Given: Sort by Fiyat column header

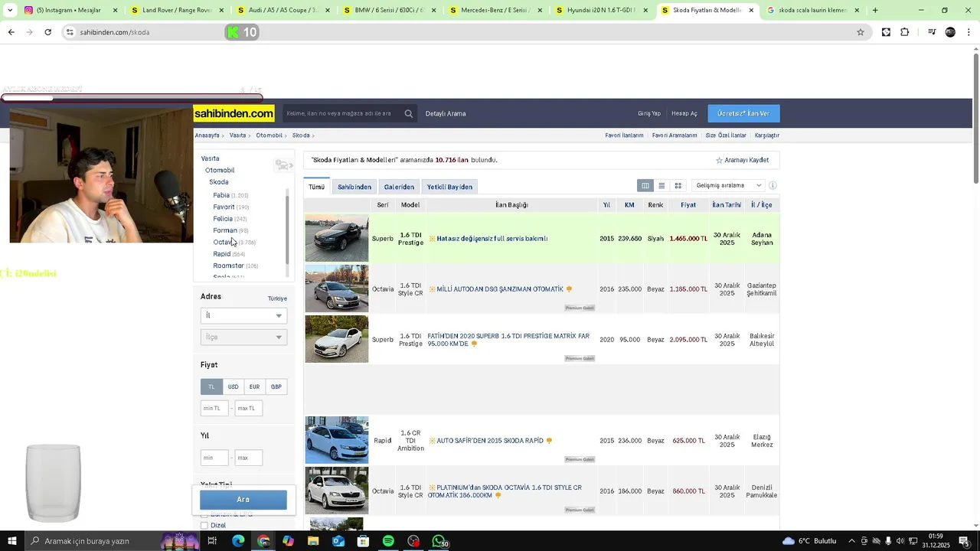Looking at the screenshot, I should (688, 205).
